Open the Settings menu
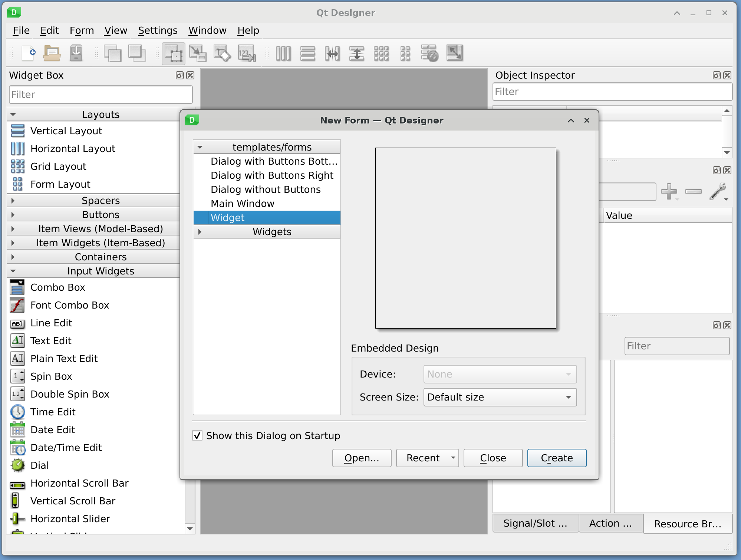The image size is (741, 560). 158,30
